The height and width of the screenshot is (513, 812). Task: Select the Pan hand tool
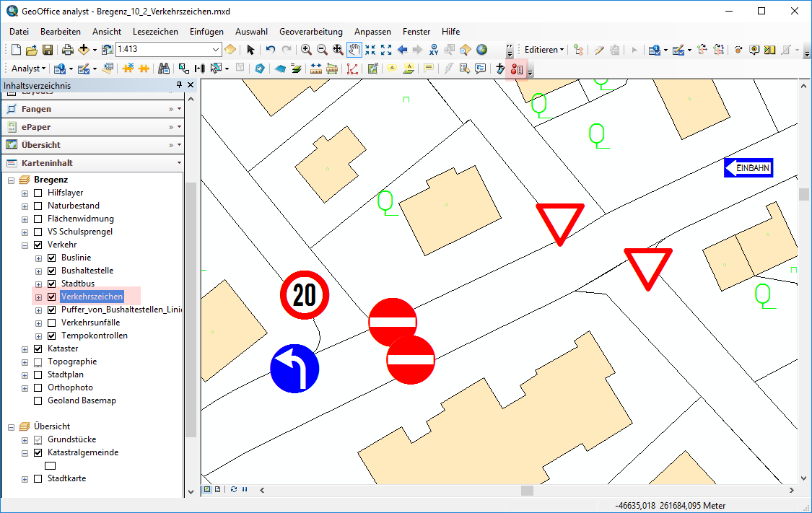[354, 50]
